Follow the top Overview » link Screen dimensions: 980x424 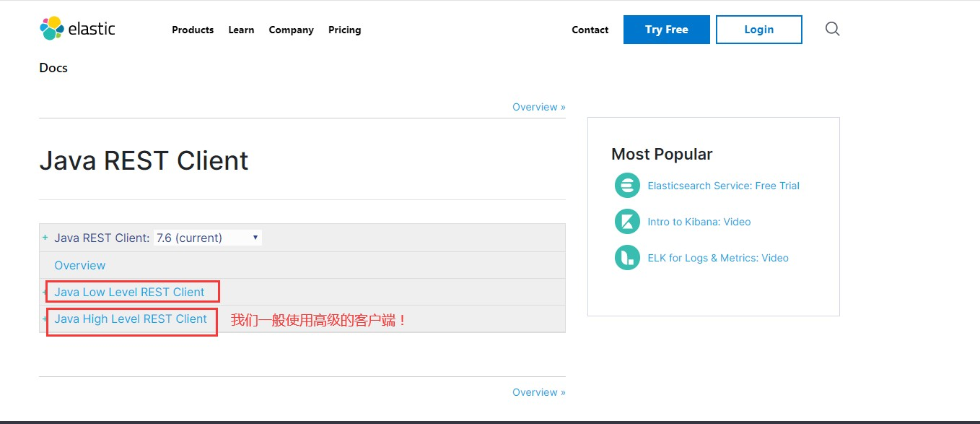[538, 107]
